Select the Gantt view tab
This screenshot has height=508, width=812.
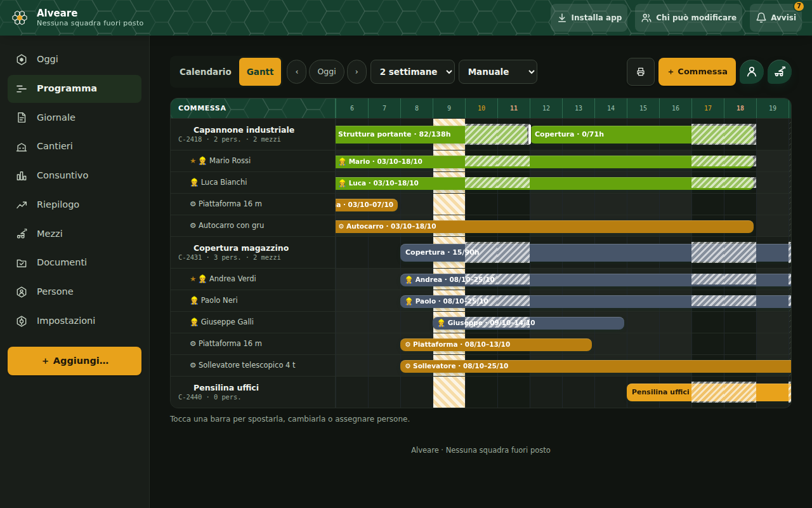pyautogui.click(x=260, y=72)
